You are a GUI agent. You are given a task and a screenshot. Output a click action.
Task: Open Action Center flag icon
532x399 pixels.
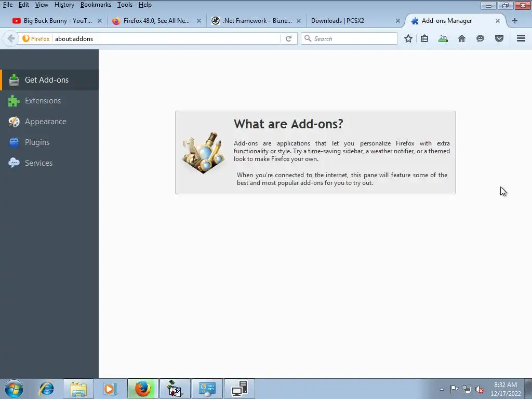click(x=454, y=389)
